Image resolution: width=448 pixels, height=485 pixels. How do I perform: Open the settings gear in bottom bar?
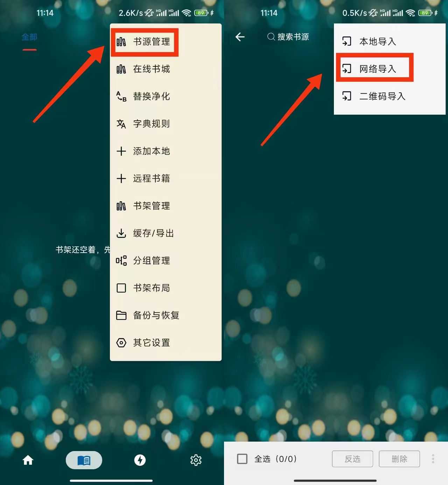pyautogui.click(x=196, y=460)
